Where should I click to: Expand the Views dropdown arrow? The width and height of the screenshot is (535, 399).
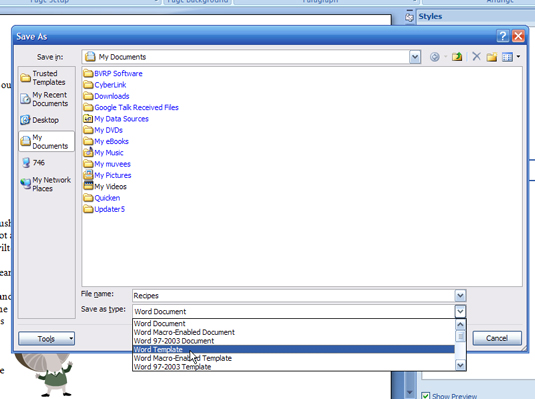tap(518, 57)
